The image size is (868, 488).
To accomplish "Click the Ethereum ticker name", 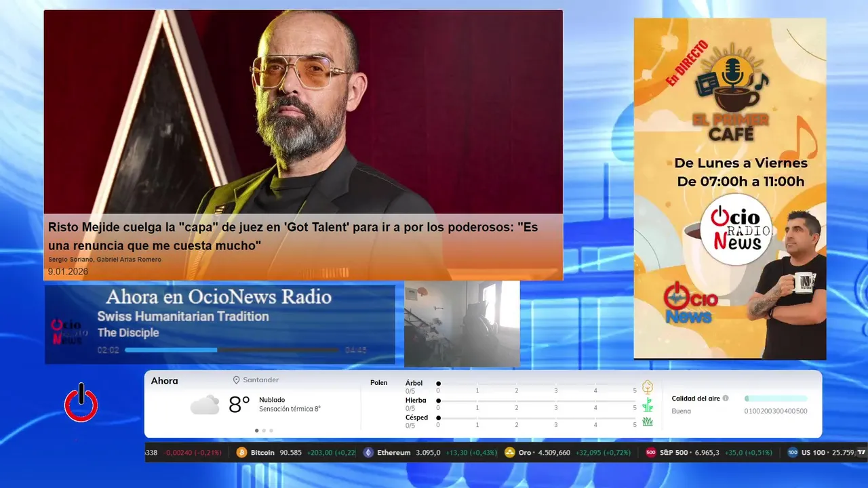I will (x=394, y=453).
